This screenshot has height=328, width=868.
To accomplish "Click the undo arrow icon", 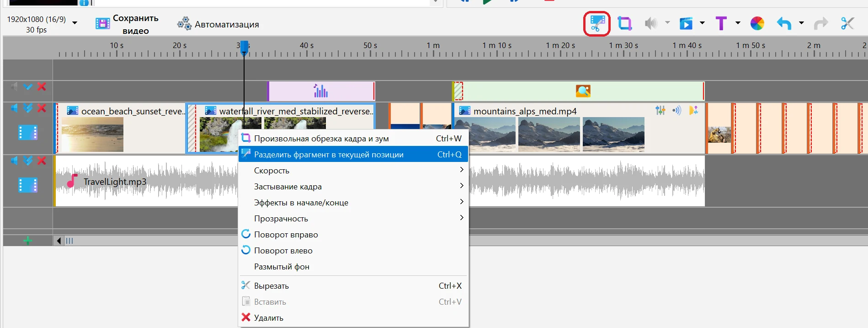I will [784, 23].
